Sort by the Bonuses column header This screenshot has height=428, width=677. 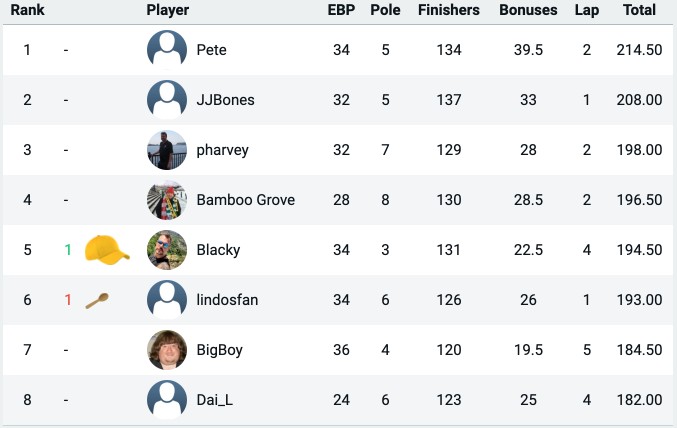tap(528, 10)
